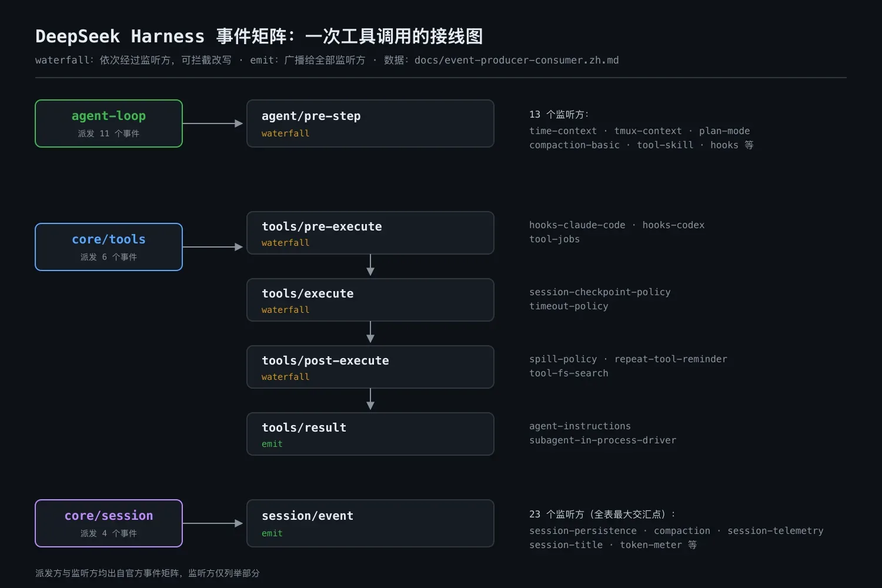Click the tools/result event node

370,434
